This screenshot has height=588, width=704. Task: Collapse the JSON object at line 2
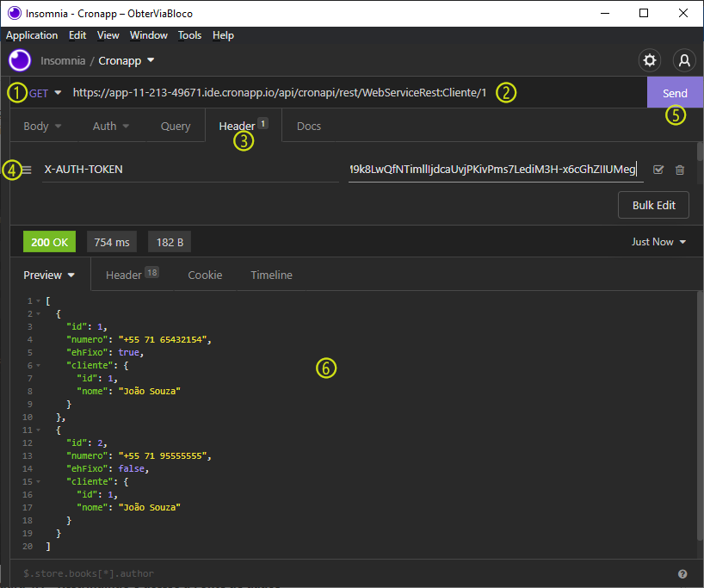[38, 313]
